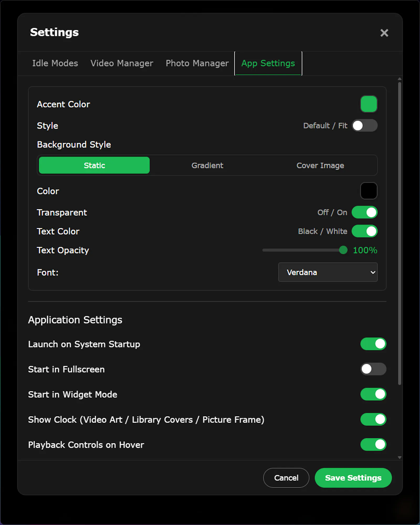Select Static background style
This screenshot has width=420, height=525.
pyautogui.click(x=94, y=165)
